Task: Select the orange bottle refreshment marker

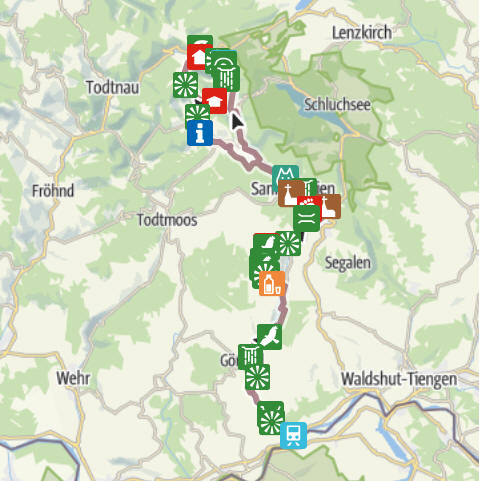Action: pyautogui.click(x=272, y=283)
